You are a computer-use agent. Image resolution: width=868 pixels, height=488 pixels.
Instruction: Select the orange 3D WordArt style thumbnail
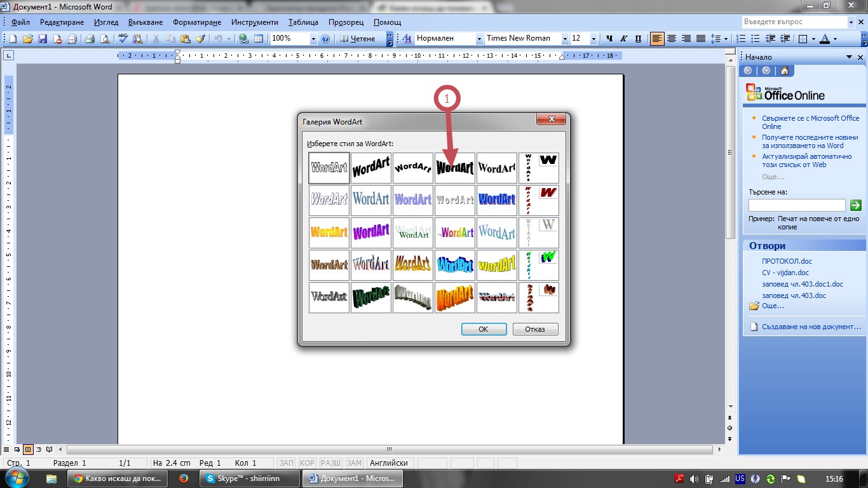[x=455, y=297]
